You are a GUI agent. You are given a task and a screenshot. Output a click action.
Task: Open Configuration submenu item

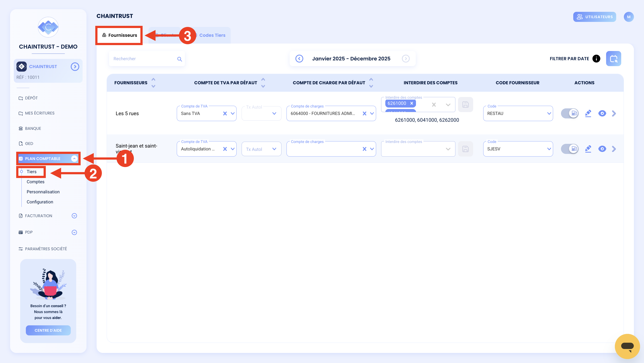pos(40,202)
